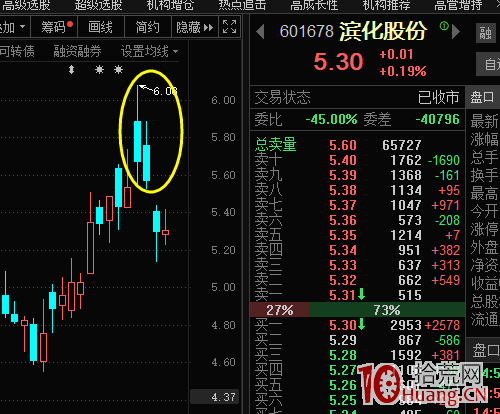Click the 卖四 price 5.34

pyautogui.click(x=343, y=250)
